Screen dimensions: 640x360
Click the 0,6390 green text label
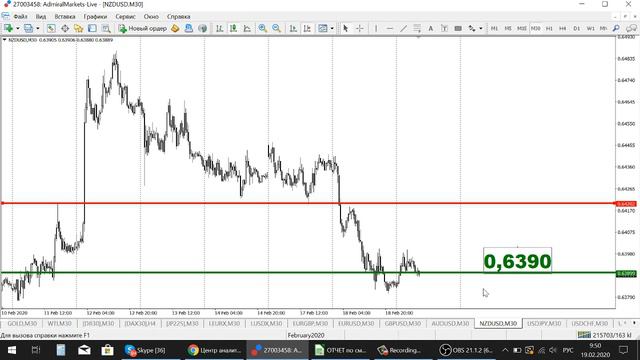tap(518, 261)
